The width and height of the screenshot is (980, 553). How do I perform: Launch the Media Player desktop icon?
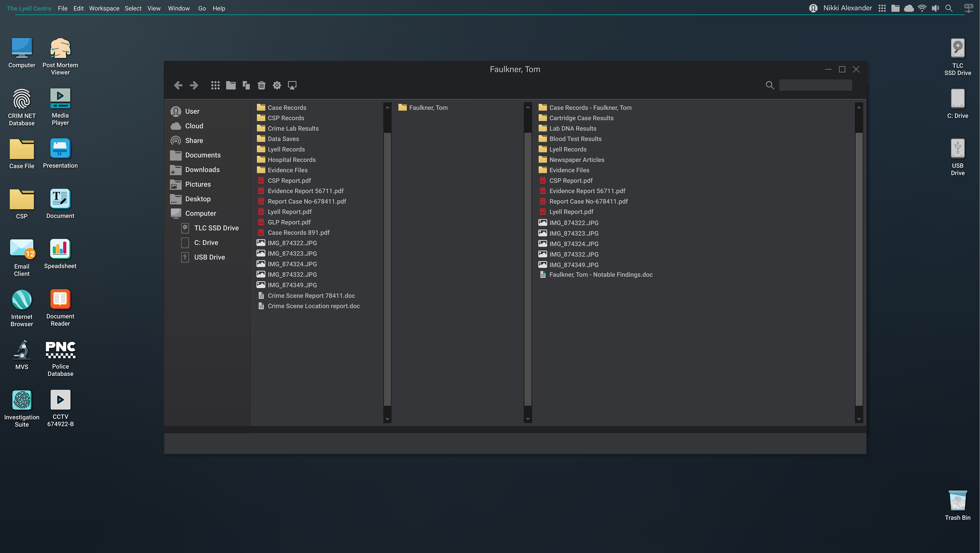coord(60,107)
